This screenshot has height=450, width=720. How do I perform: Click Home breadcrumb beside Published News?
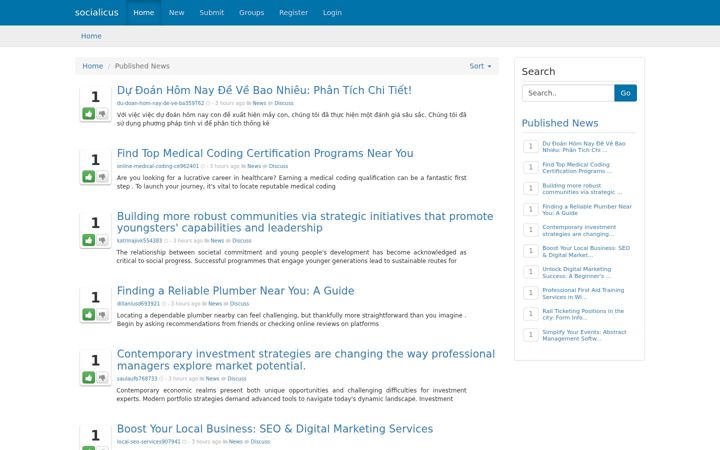(x=93, y=66)
